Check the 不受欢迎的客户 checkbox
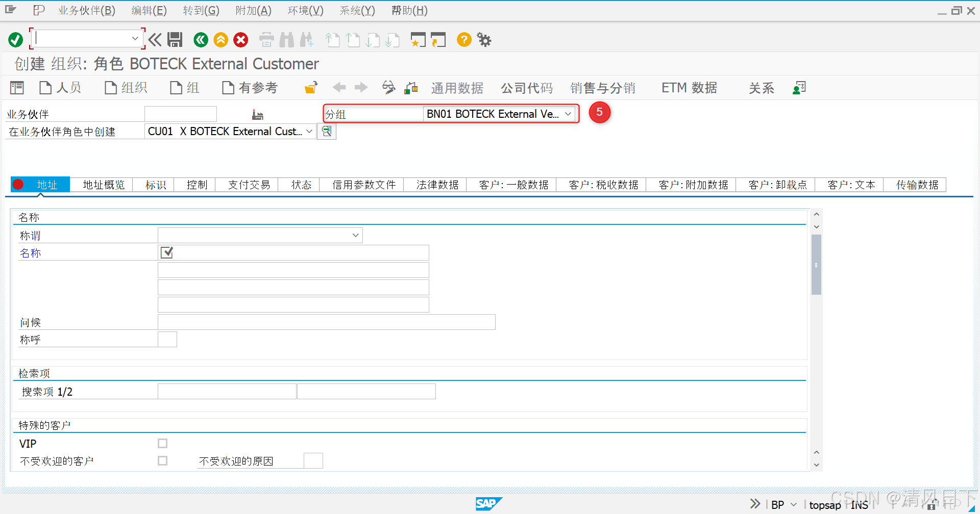The width and height of the screenshot is (980, 514). click(162, 460)
